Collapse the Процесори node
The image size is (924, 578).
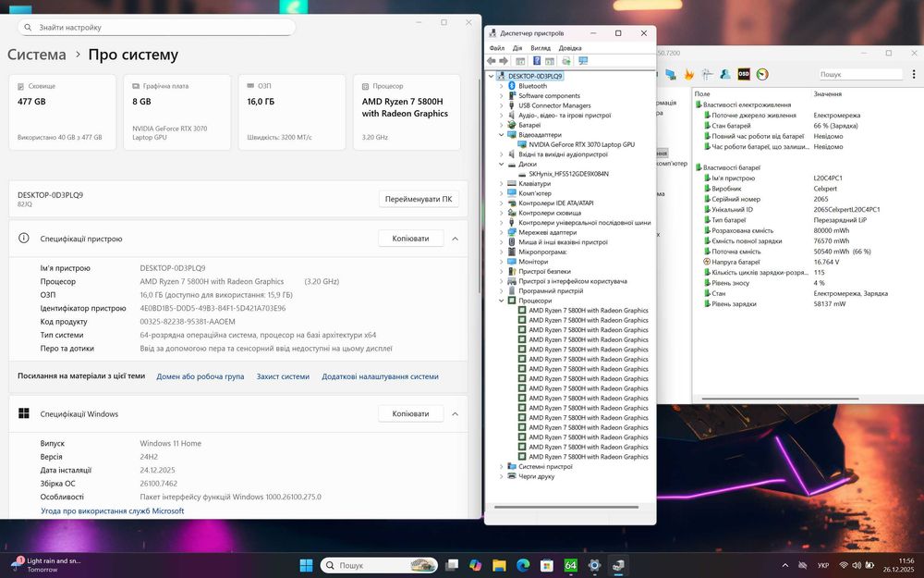tap(502, 301)
